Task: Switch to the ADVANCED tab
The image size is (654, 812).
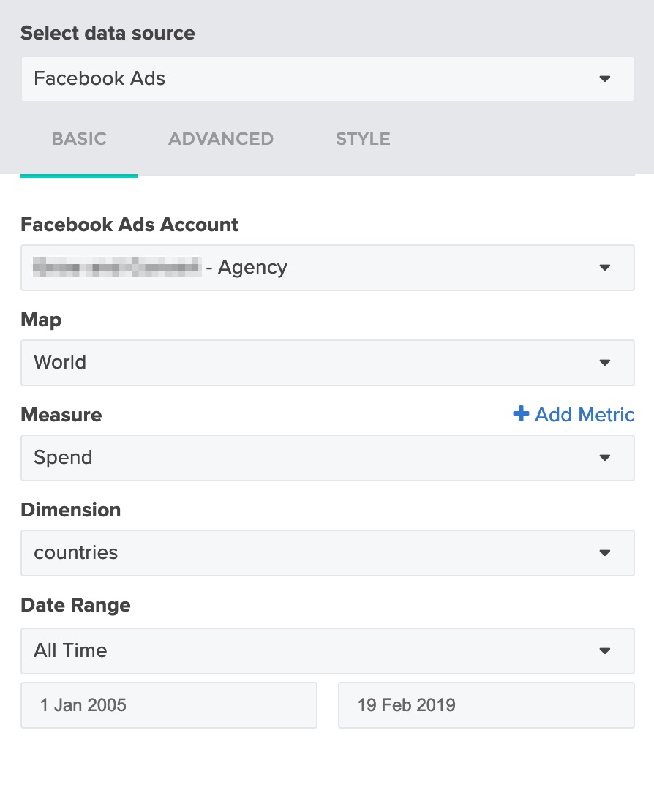Action: pos(221,139)
